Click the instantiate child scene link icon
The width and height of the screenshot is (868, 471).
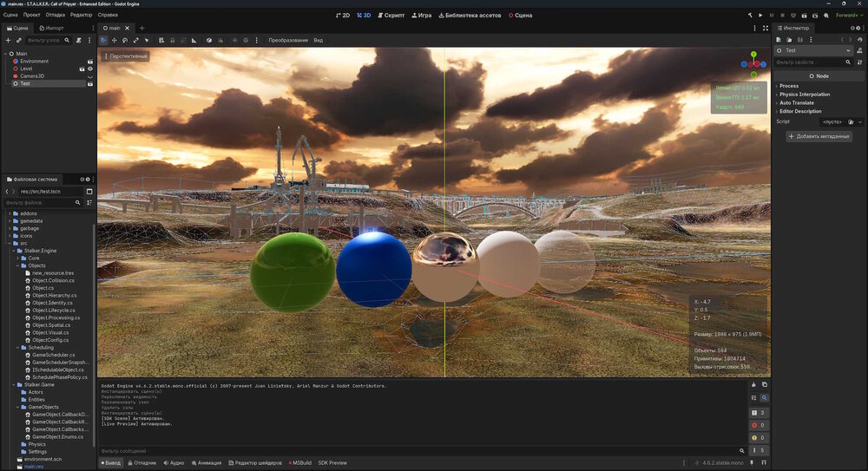18,41
